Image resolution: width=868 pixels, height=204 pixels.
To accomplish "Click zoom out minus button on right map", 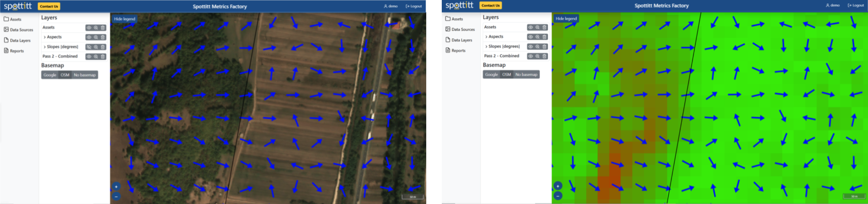I will 558,196.
